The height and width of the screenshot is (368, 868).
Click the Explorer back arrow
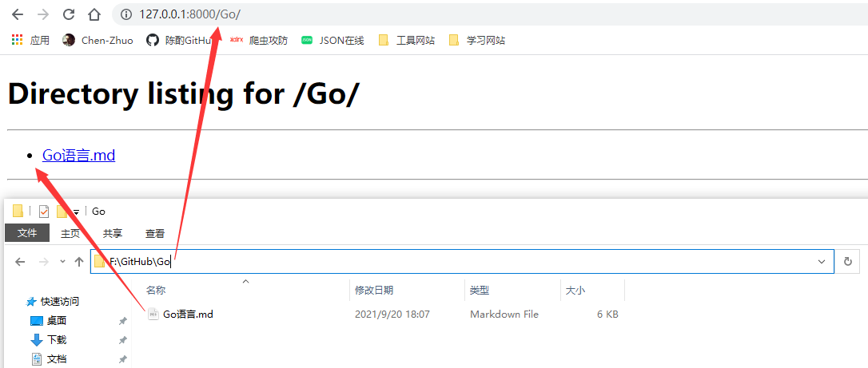click(21, 261)
